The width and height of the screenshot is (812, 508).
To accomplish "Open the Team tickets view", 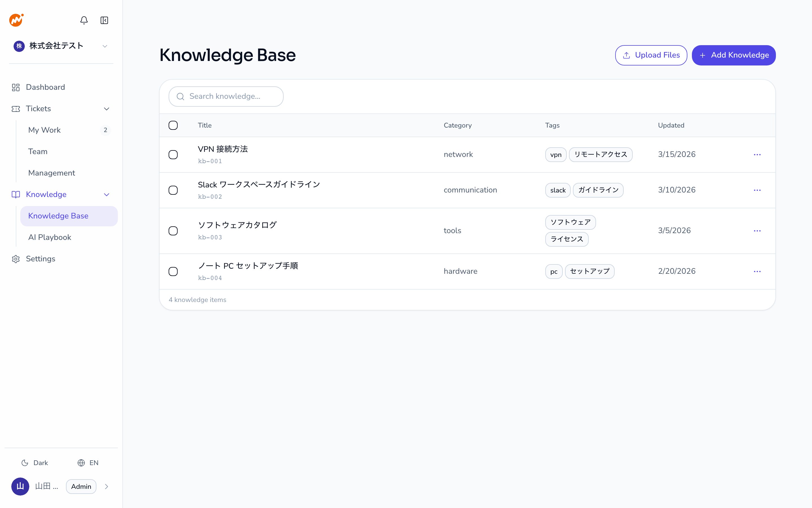I will (x=69, y=152).
